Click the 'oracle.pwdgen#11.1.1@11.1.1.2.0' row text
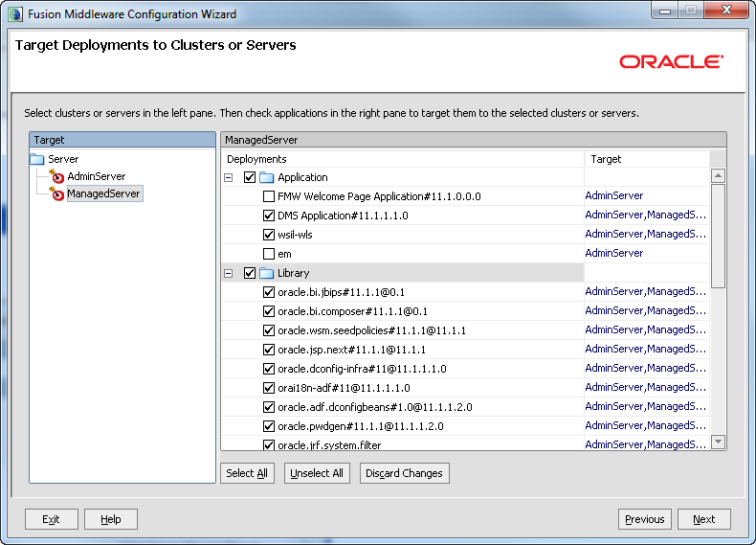Screen dimensions: 756x545 tap(361, 426)
